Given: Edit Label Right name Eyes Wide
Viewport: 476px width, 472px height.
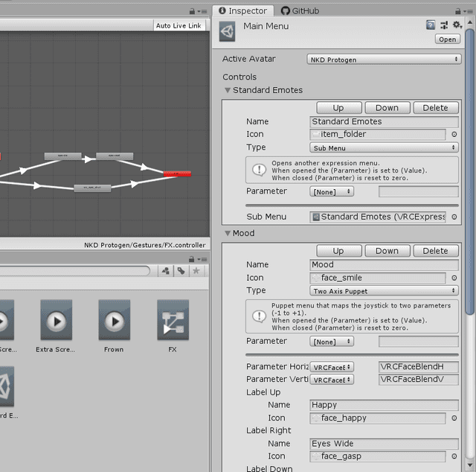Looking at the screenshot, I should pos(384,444).
